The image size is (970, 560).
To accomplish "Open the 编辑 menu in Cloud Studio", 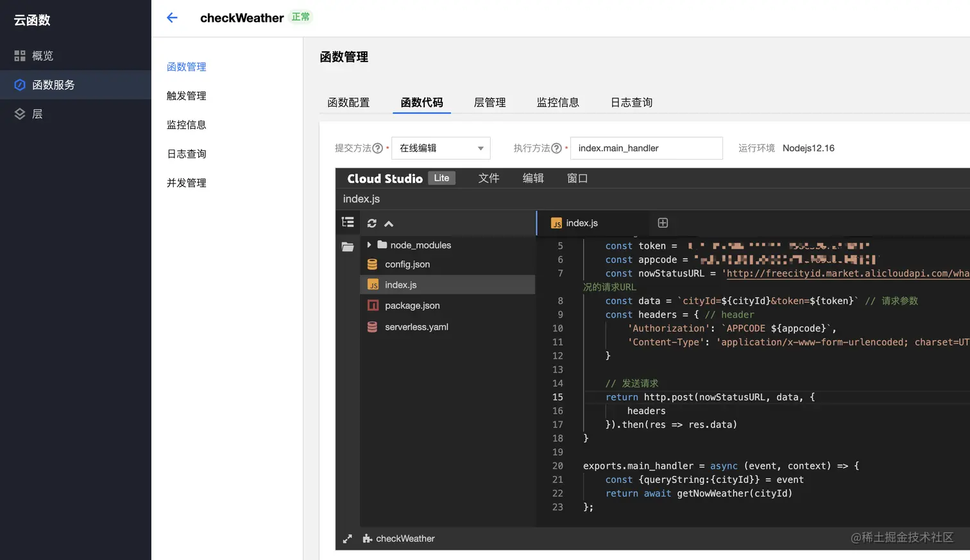I will pyautogui.click(x=533, y=178).
